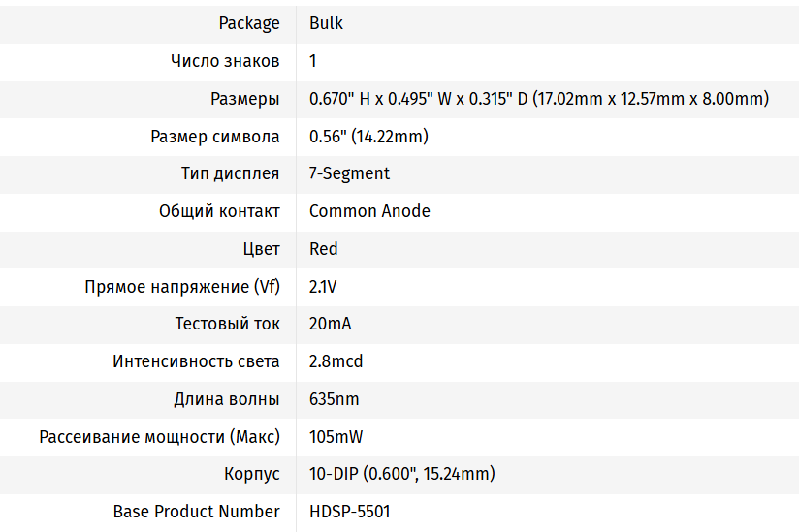
Task: Select the "Bulk" package value
Action: coord(326,23)
